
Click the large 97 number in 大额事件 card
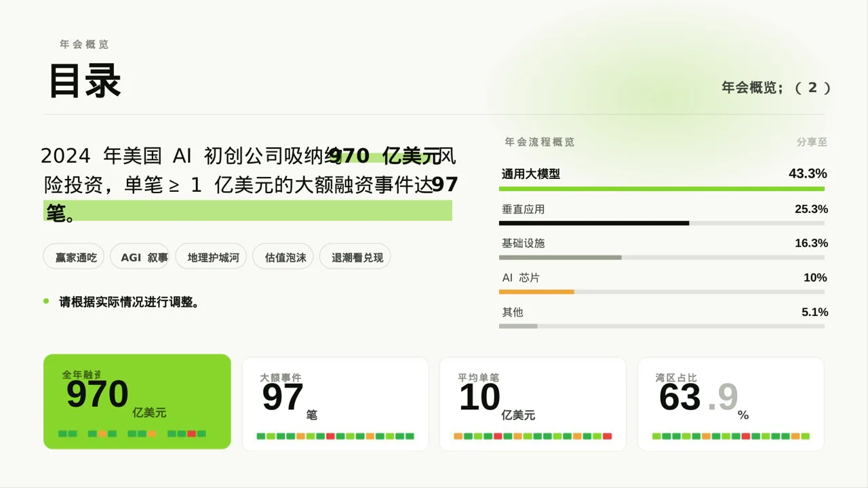(283, 398)
